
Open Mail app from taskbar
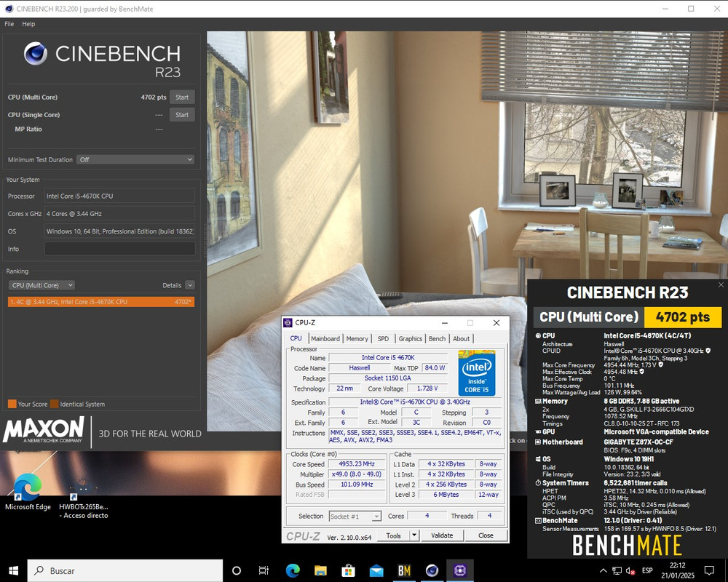[376, 570]
